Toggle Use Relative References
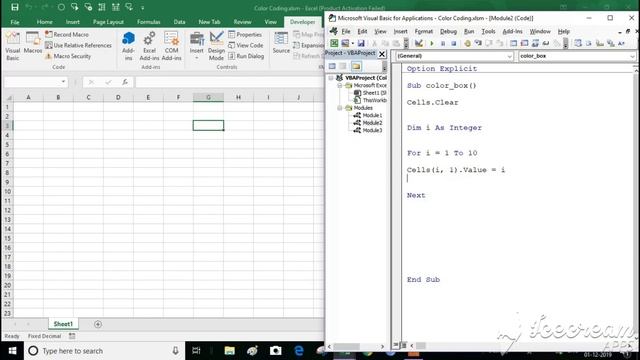640x360 pixels. (78, 45)
